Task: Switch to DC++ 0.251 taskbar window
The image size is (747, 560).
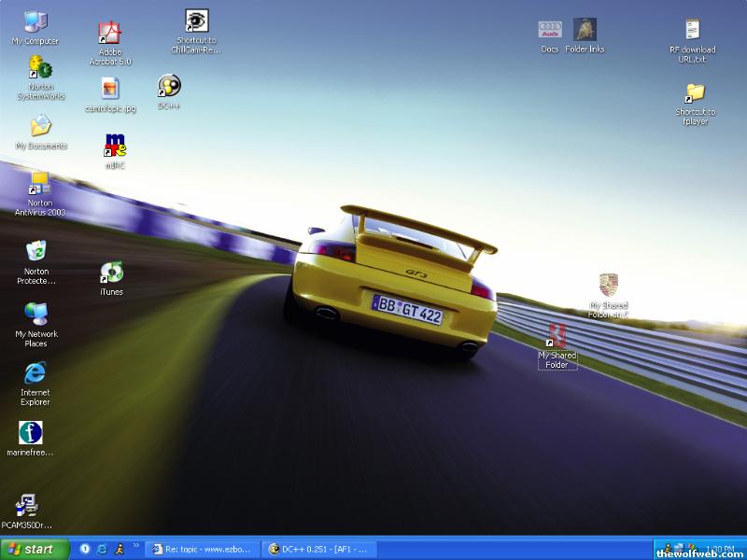Action: click(x=317, y=549)
